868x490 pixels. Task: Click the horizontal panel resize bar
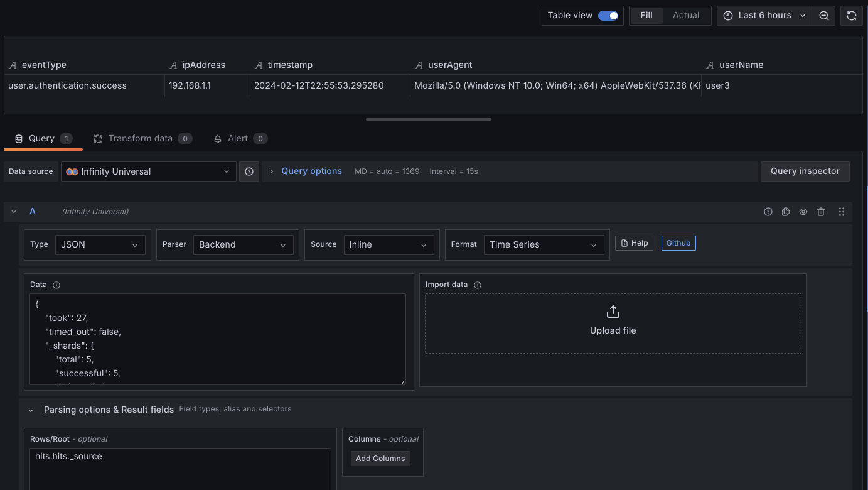pos(428,119)
